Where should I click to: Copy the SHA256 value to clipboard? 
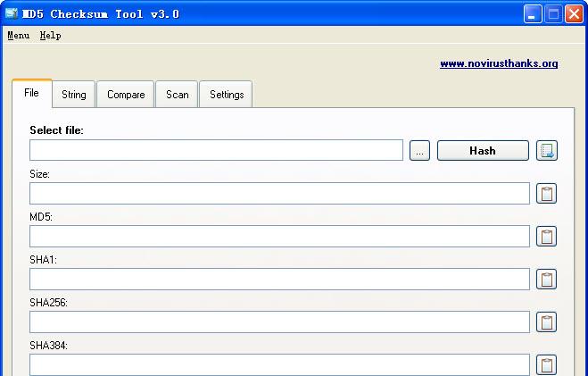coord(546,322)
